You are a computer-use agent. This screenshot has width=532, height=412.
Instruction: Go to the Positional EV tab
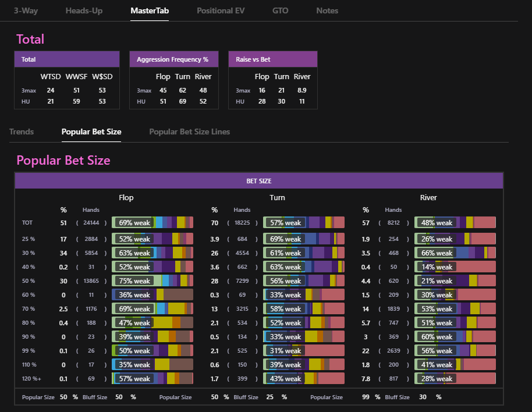pyautogui.click(x=221, y=10)
